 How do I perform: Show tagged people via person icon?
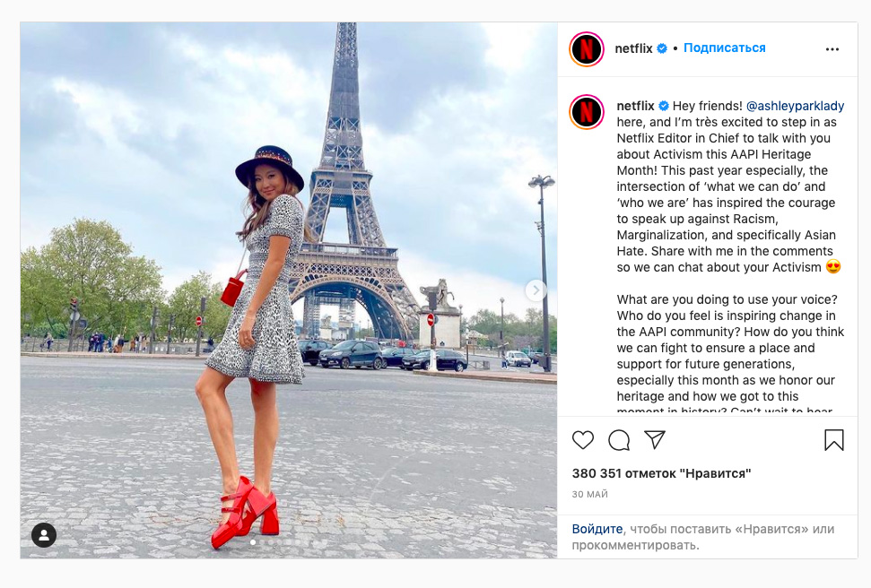44,535
